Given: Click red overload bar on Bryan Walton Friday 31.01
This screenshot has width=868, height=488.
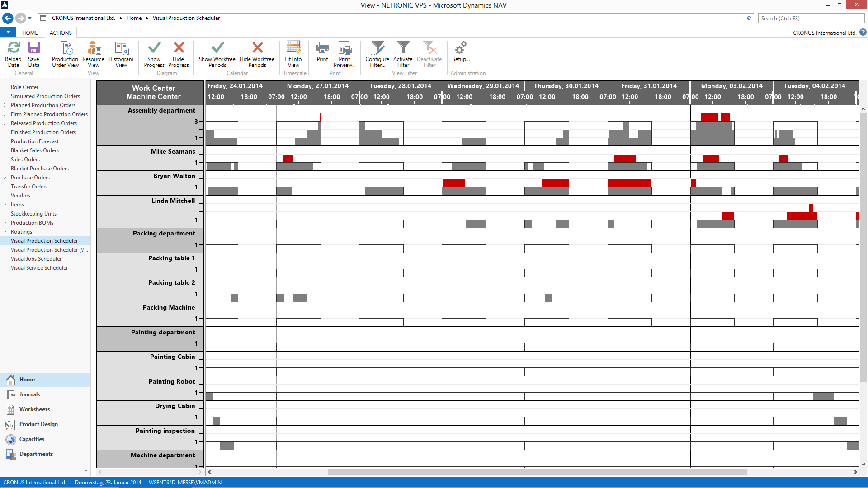Looking at the screenshot, I should [x=629, y=183].
